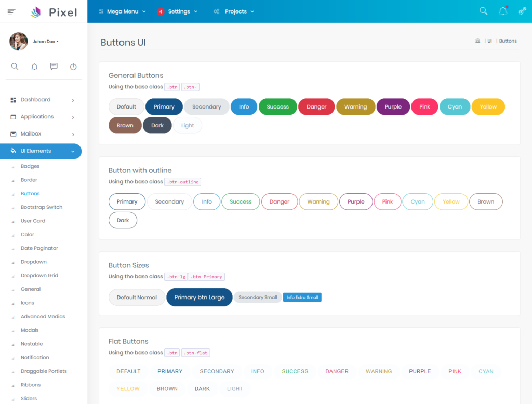Click solid Dark button

click(x=157, y=126)
